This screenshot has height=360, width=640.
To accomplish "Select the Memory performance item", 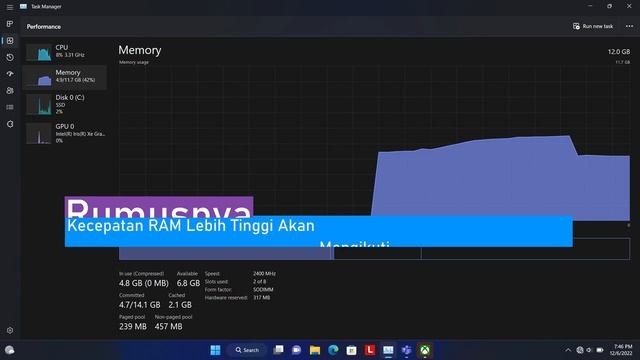I will (65, 77).
